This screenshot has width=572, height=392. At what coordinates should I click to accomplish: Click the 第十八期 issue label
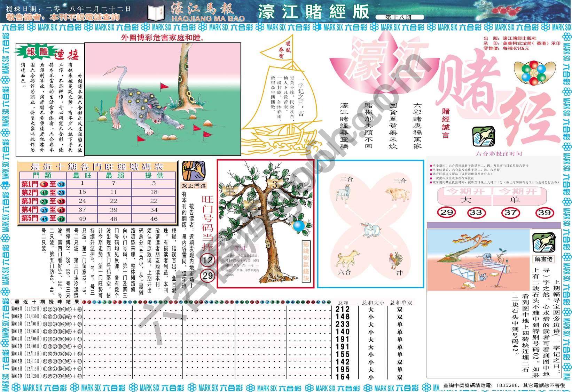[399, 16]
